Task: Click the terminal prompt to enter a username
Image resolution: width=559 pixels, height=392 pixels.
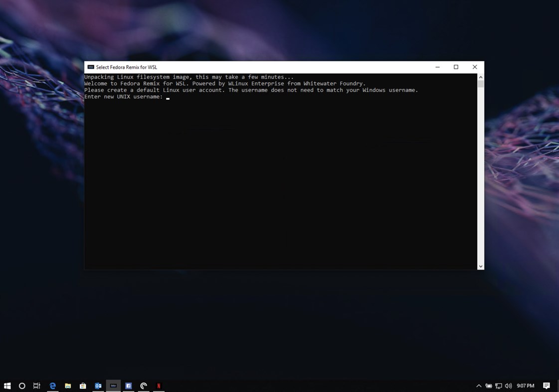Action: coord(168,97)
